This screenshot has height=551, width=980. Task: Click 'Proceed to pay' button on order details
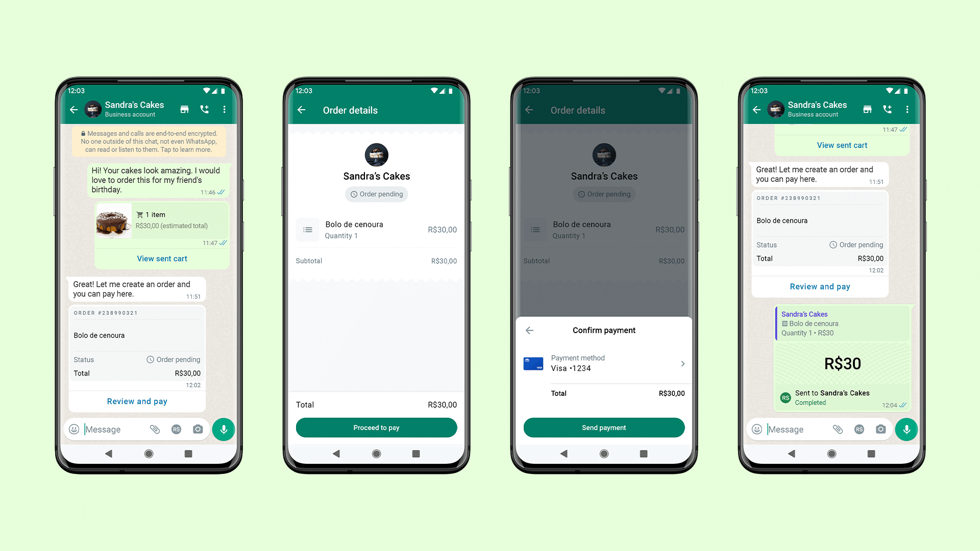[376, 428]
